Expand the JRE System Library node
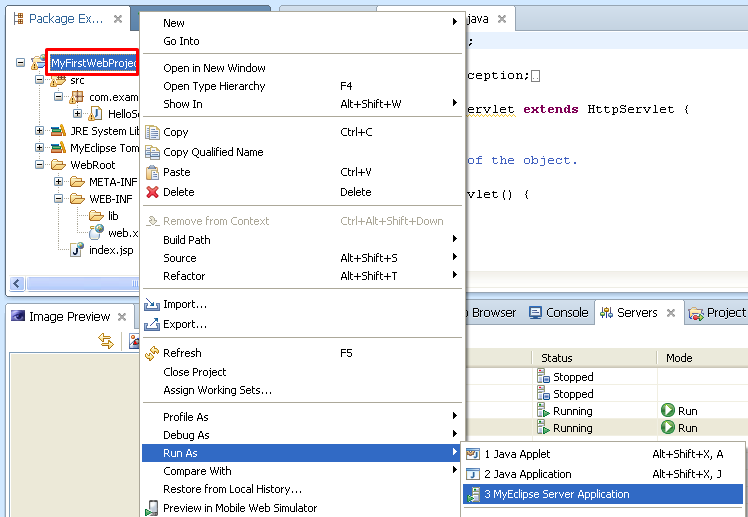The image size is (748, 517). click(x=40, y=131)
